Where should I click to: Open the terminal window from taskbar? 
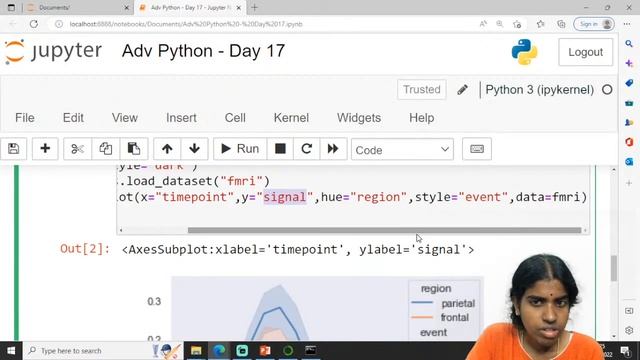(311, 351)
